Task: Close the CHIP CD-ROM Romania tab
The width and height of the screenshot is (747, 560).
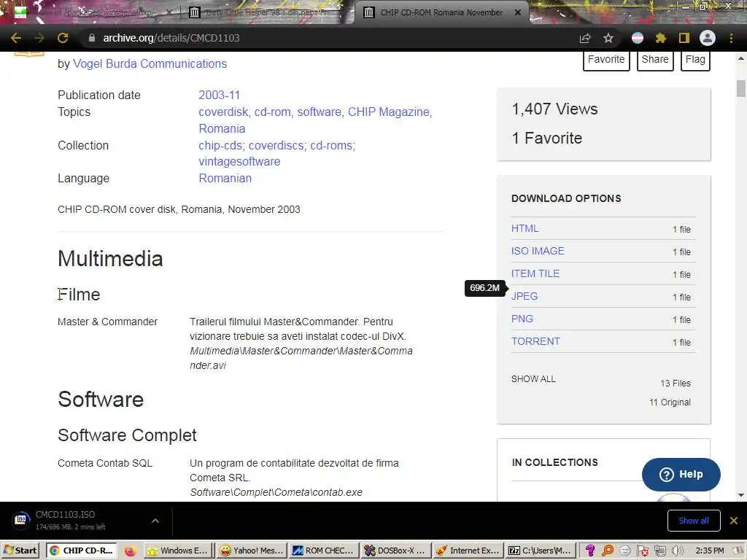Action: coord(518,12)
